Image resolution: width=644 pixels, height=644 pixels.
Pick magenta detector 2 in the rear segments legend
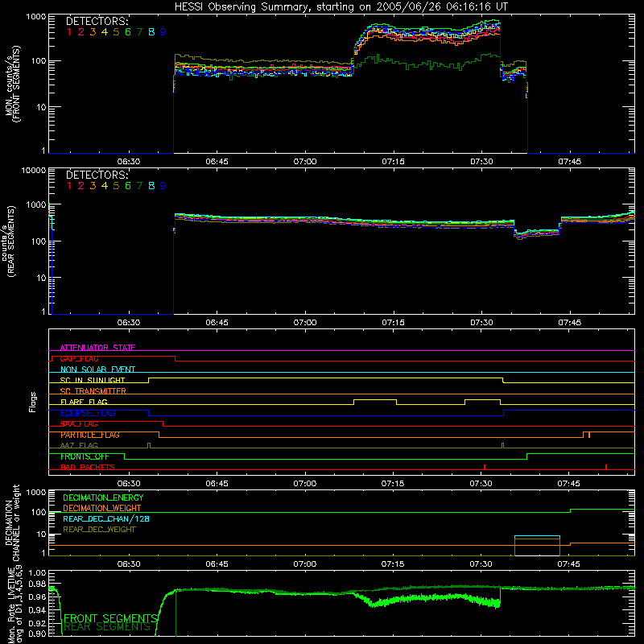pyautogui.click(x=81, y=186)
